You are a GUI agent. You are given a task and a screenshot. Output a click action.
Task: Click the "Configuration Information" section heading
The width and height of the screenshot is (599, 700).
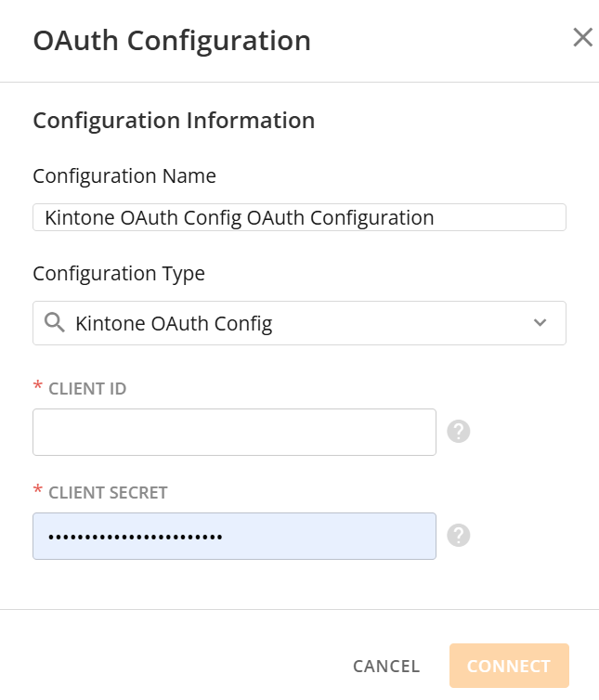click(x=174, y=120)
